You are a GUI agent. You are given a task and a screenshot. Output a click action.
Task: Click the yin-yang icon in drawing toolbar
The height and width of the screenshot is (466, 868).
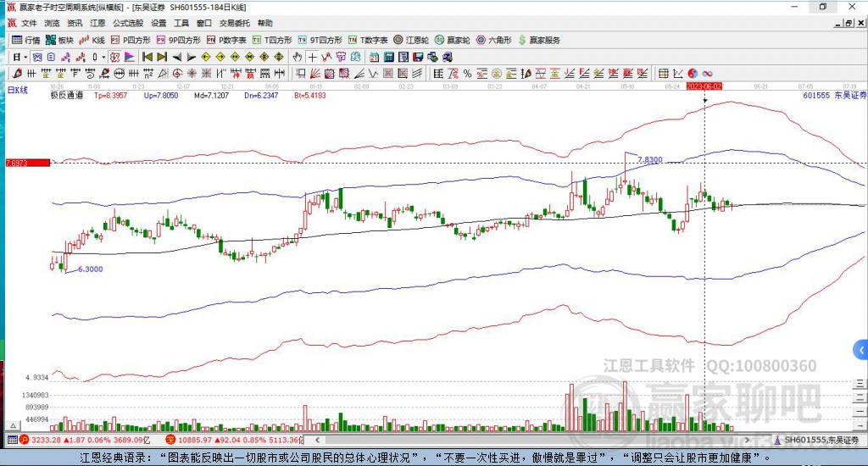[x=693, y=73]
